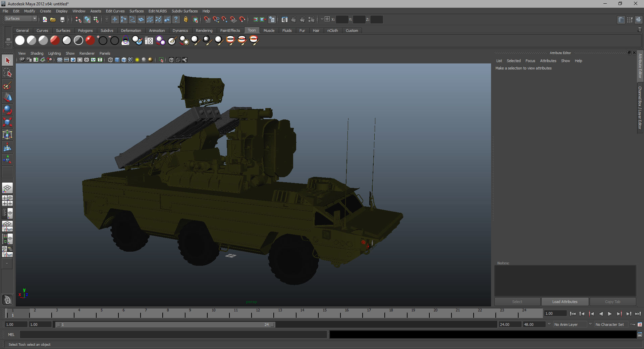Choose the Rotate tool
The height and width of the screenshot is (349, 644).
pyautogui.click(x=7, y=110)
